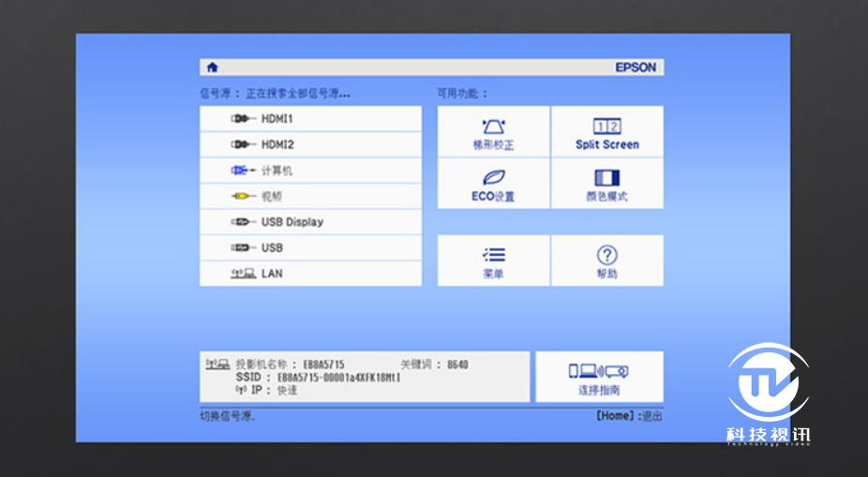Viewport: 868px width, 477px height.
Task: Choose the 视频 video input source
Action: click(x=310, y=196)
